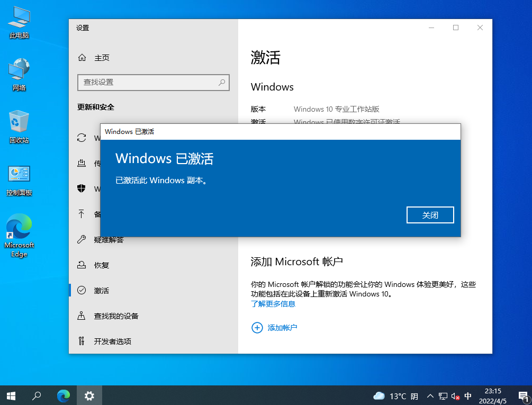Screen dimensions: 532x405
Task: Click the taskbar search icon
Action: (x=37, y=395)
